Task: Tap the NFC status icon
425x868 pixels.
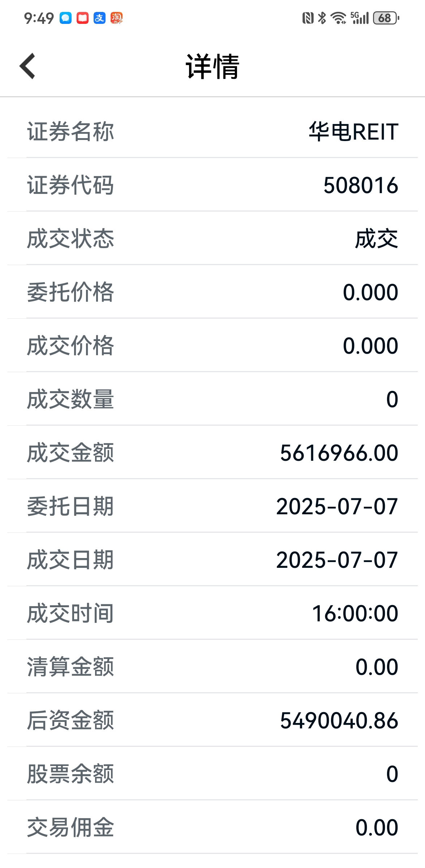Action: pos(308,18)
